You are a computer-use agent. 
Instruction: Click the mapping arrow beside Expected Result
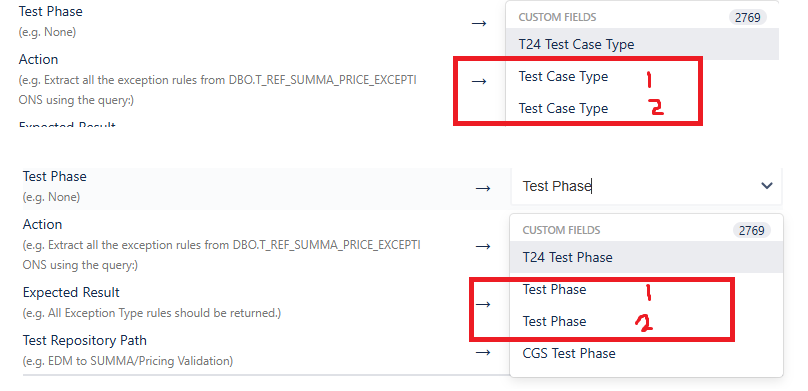pos(483,304)
